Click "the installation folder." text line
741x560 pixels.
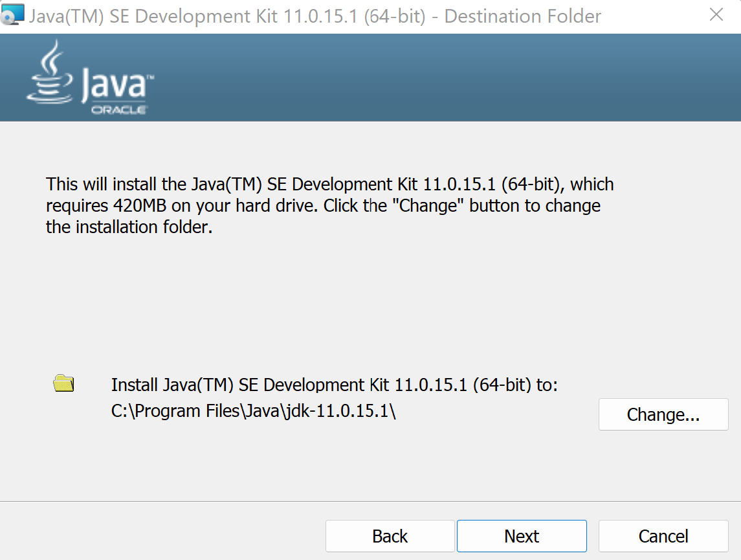(129, 227)
